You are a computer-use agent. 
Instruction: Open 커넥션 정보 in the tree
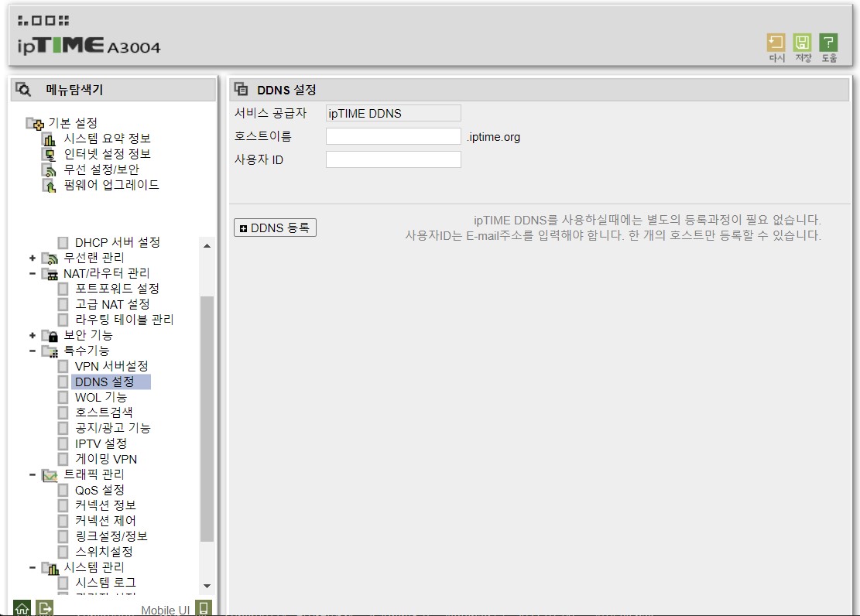[x=105, y=505]
